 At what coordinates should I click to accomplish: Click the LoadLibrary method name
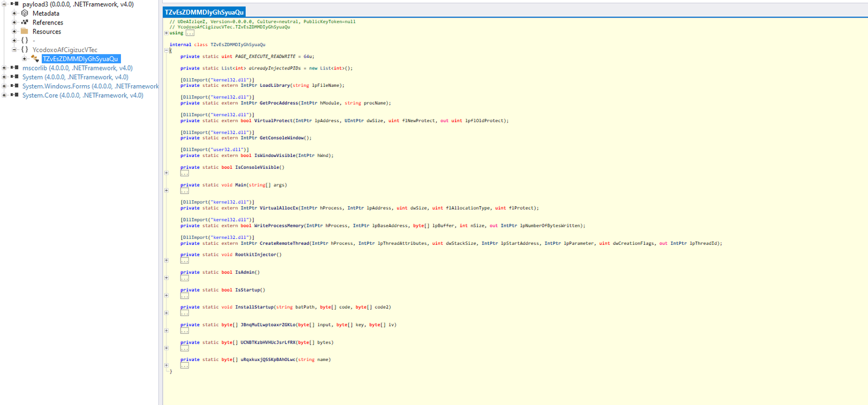click(x=275, y=85)
